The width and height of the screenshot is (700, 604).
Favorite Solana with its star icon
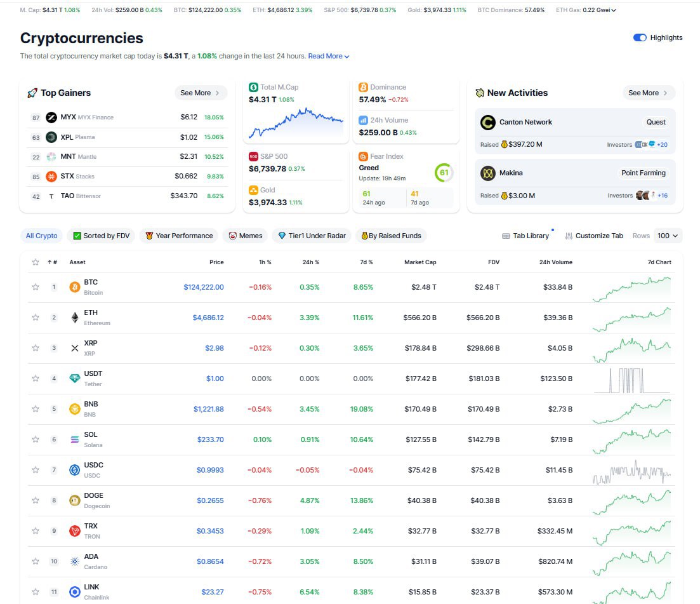click(x=36, y=440)
